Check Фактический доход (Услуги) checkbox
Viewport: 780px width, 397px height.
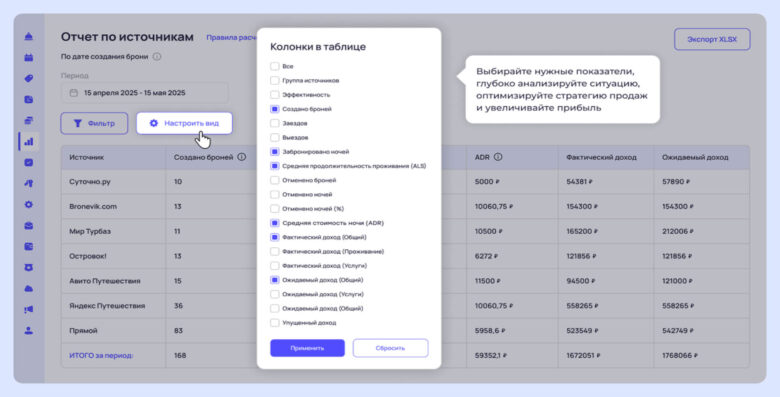click(x=275, y=266)
